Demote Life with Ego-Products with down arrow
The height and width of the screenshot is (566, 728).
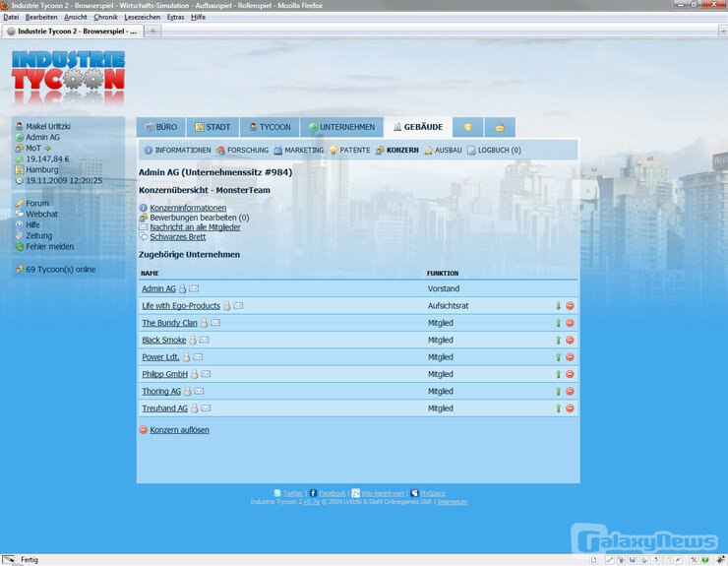tap(559, 306)
